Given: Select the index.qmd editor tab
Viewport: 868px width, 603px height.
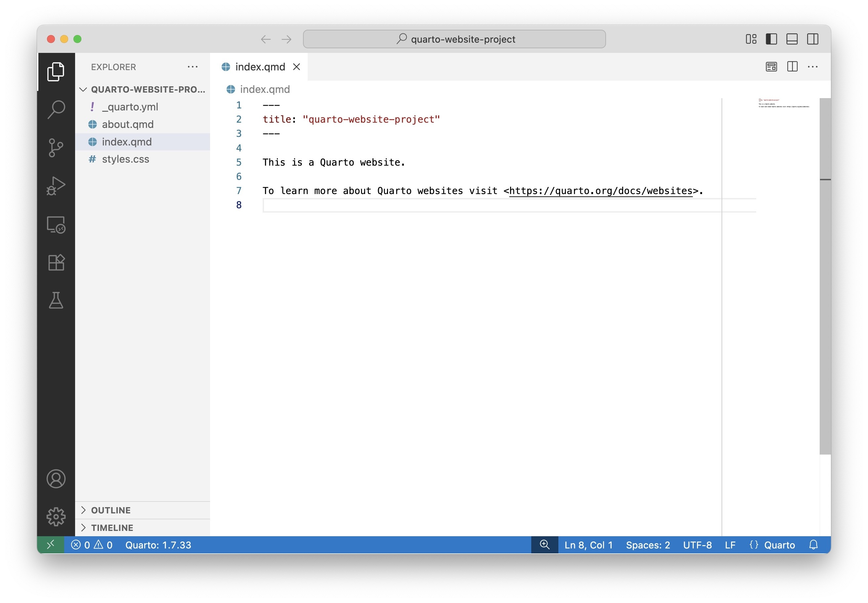Looking at the screenshot, I should (x=260, y=67).
